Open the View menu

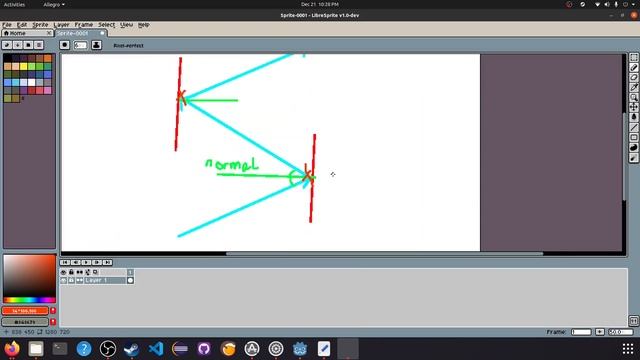tap(127, 25)
